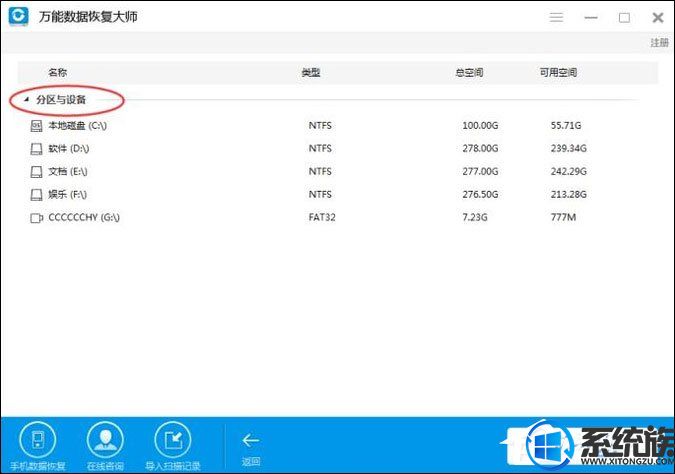Click the 242.29G free space value
The image size is (675, 474).
(x=569, y=171)
